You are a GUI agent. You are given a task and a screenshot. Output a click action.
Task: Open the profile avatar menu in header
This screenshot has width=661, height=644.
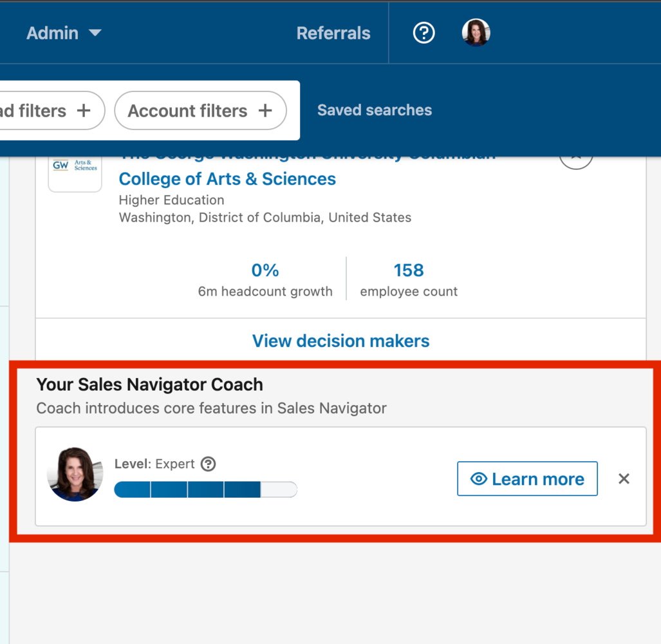(x=476, y=32)
